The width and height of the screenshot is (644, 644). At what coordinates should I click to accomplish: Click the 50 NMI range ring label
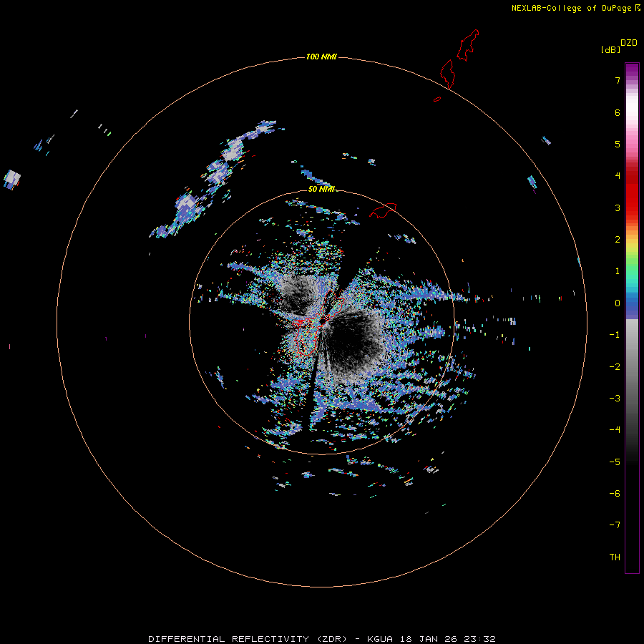coord(321,190)
